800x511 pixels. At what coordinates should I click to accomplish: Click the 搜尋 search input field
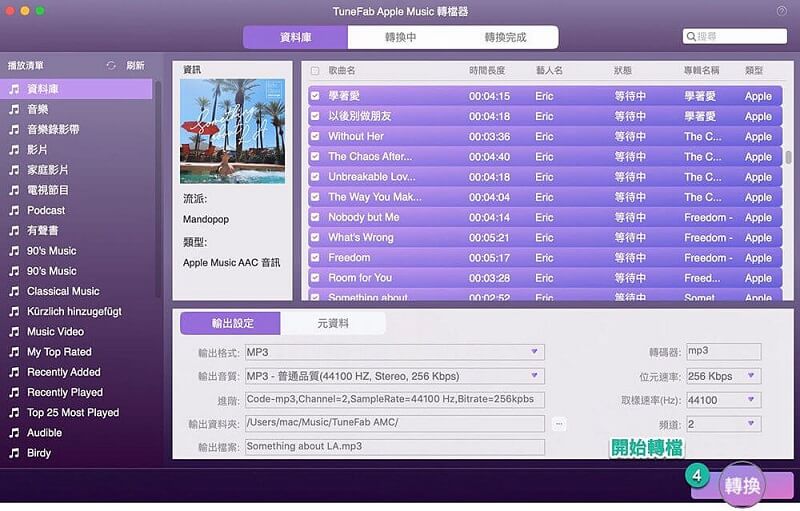[x=735, y=36]
